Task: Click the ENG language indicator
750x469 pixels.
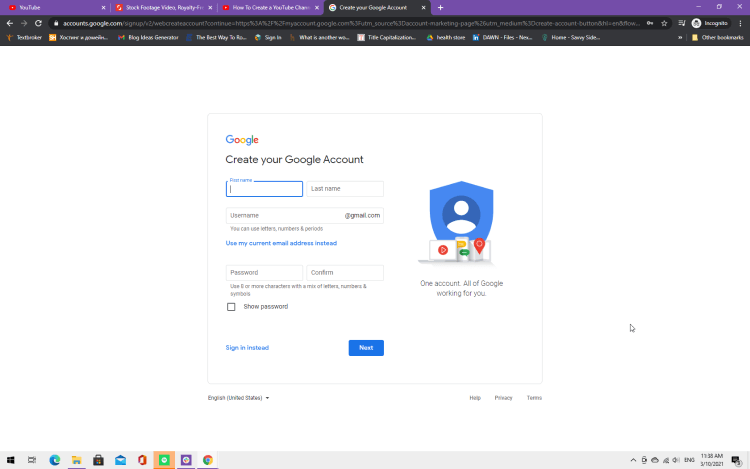Action: tap(689, 460)
